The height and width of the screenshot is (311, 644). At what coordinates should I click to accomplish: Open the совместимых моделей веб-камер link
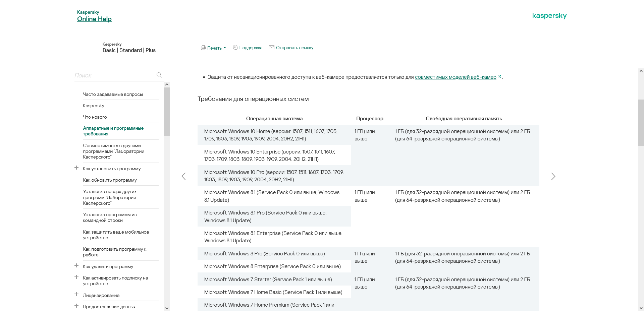(455, 77)
